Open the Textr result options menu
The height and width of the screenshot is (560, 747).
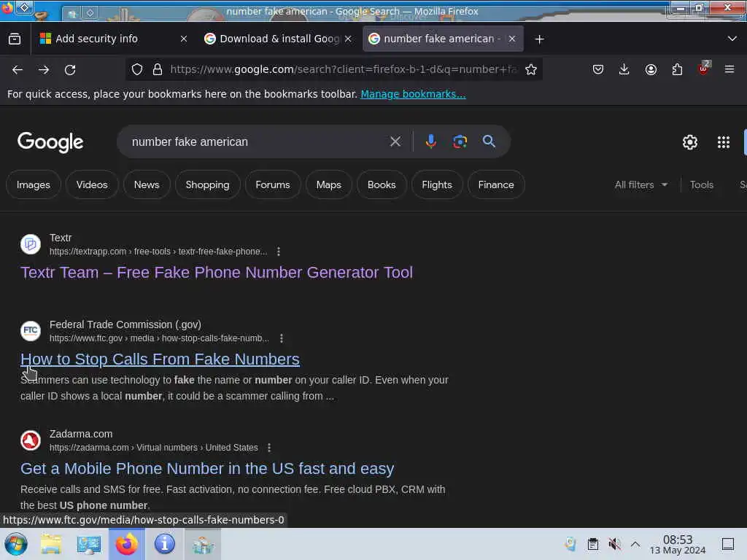pyautogui.click(x=279, y=252)
